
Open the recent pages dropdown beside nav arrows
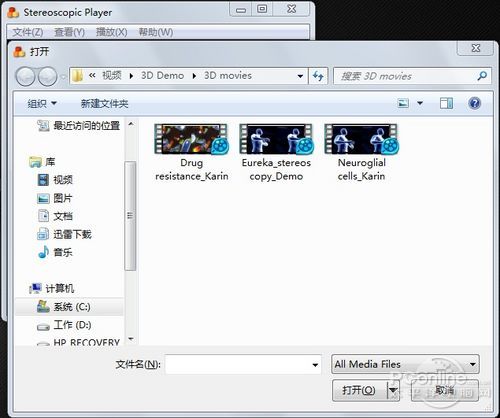pyautogui.click(x=63, y=77)
